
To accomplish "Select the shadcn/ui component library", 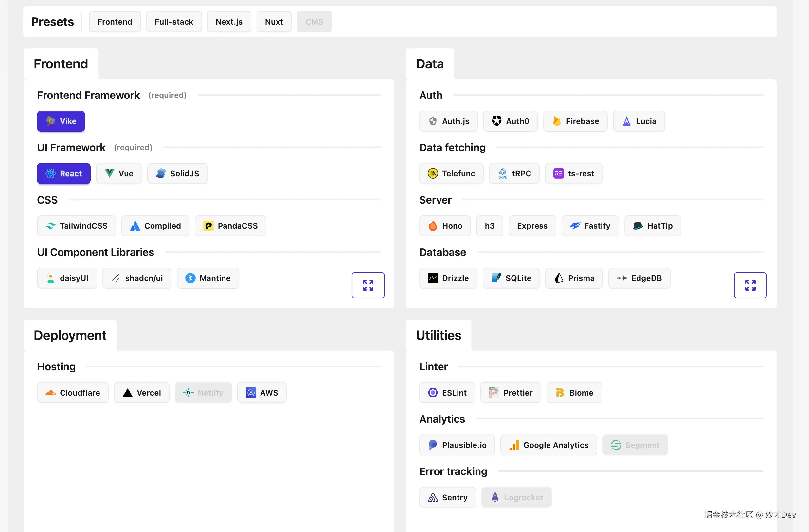I will 137,278.
